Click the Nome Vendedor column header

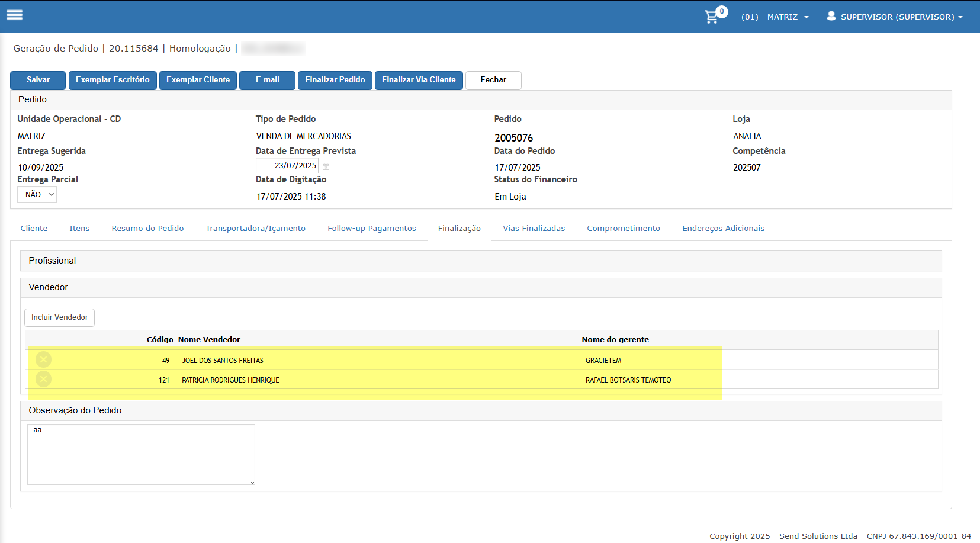pyautogui.click(x=209, y=339)
